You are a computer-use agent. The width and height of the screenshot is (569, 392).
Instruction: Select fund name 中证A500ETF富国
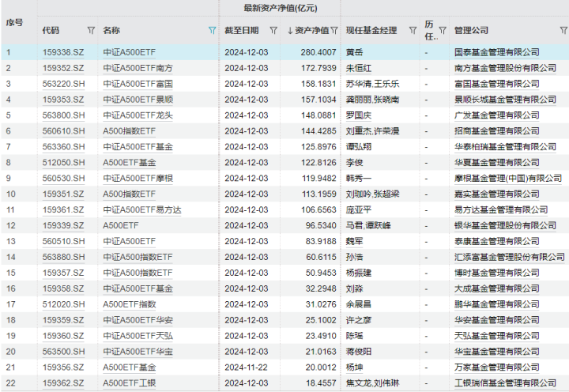coord(138,84)
